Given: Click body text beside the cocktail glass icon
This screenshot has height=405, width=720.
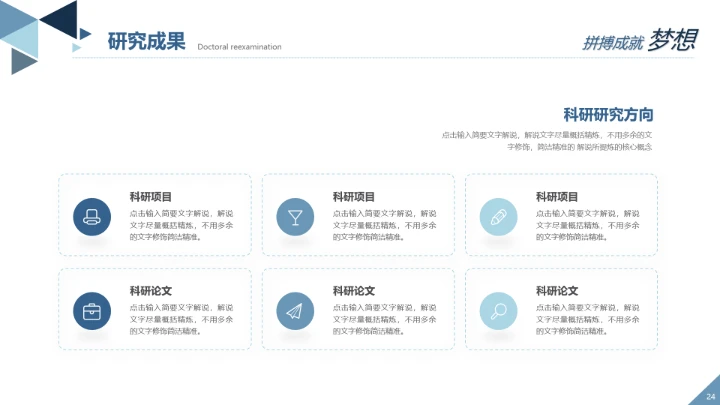Looking at the screenshot, I should click(385, 225).
